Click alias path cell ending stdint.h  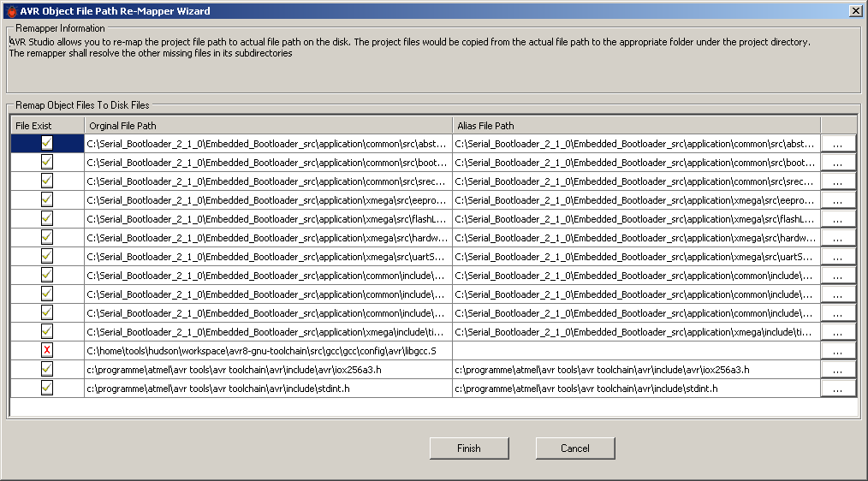[636, 389]
